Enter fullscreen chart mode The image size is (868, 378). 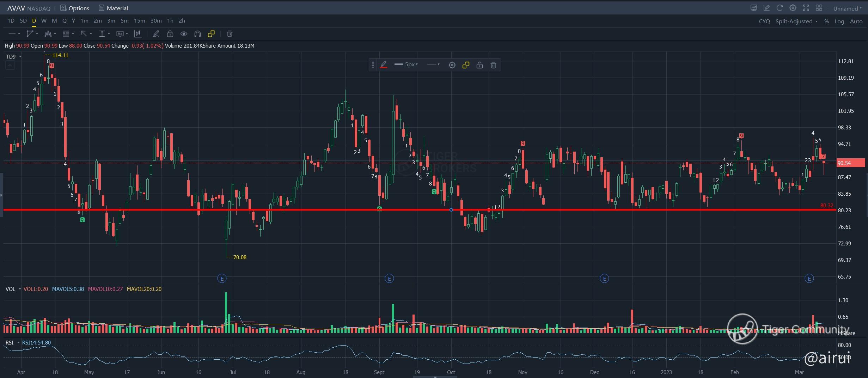click(806, 8)
